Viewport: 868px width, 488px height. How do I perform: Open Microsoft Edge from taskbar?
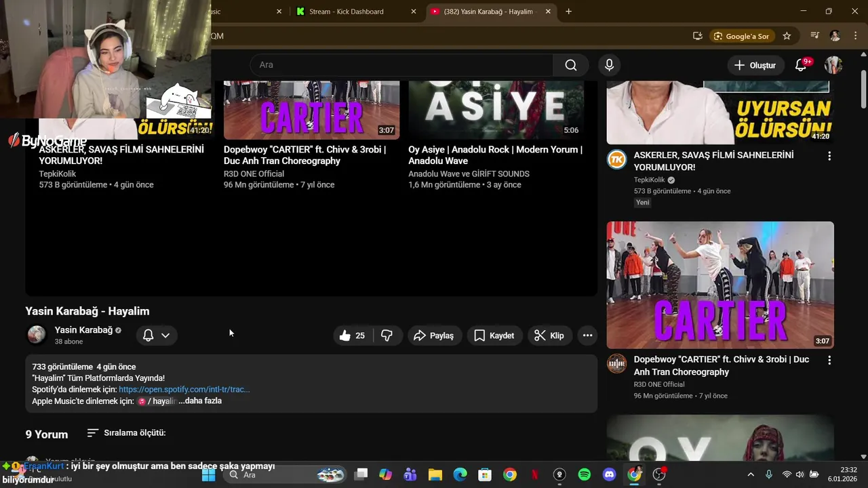(460, 474)
